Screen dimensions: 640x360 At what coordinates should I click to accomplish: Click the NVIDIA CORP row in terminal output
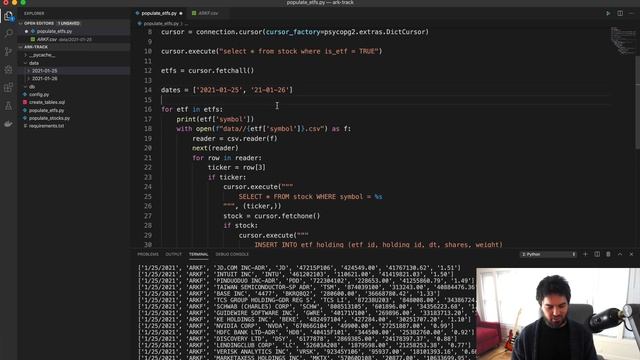(x=297, y=326)
